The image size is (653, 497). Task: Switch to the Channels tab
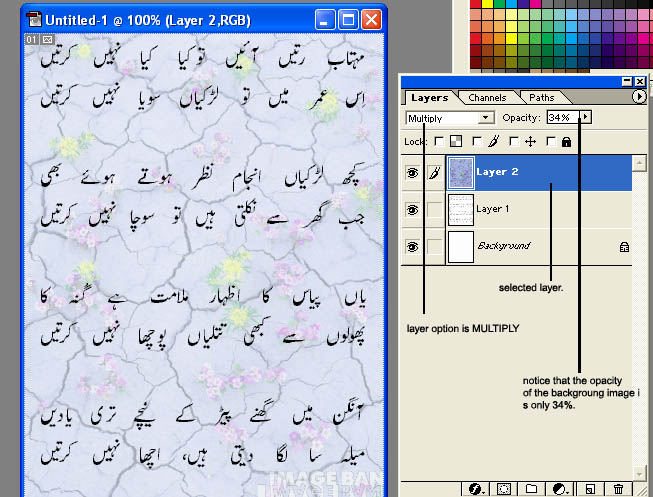487,97
